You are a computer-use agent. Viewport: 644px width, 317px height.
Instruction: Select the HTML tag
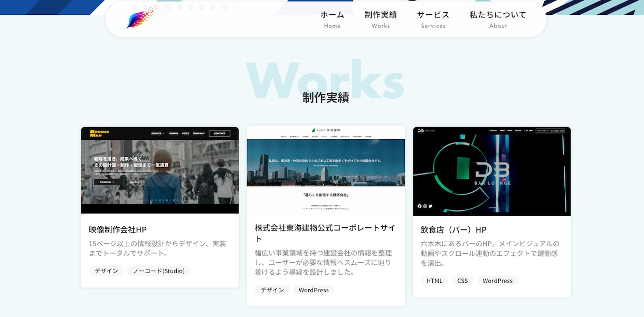coord(434,281)
